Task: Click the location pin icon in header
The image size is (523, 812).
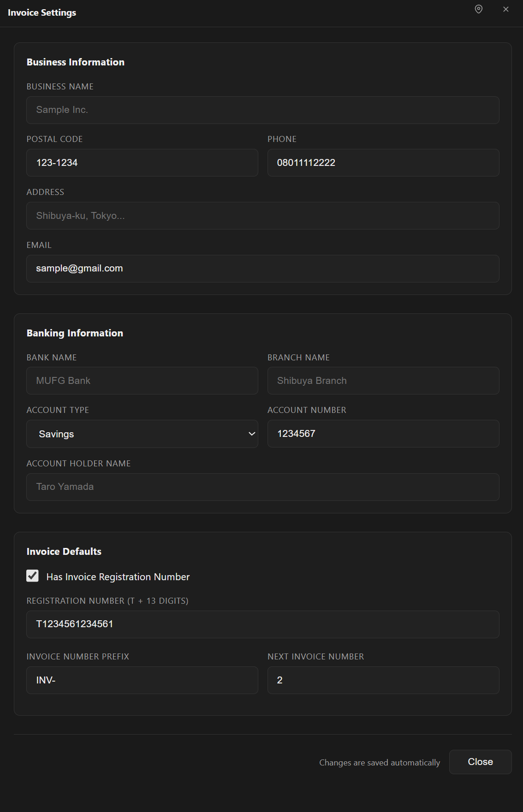Action: (x=479, y=9)
